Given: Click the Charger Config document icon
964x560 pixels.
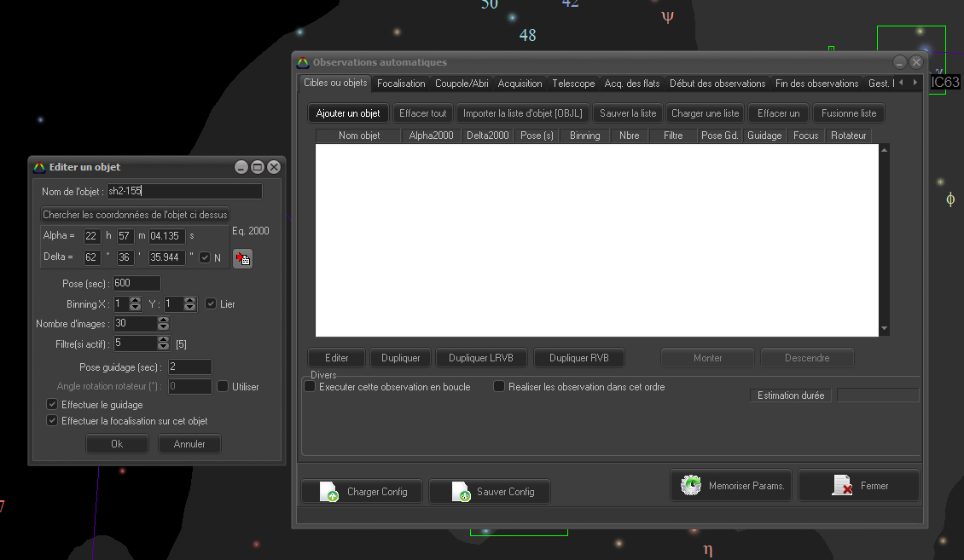Looking at the screenshot, I should tap(329, 491).
